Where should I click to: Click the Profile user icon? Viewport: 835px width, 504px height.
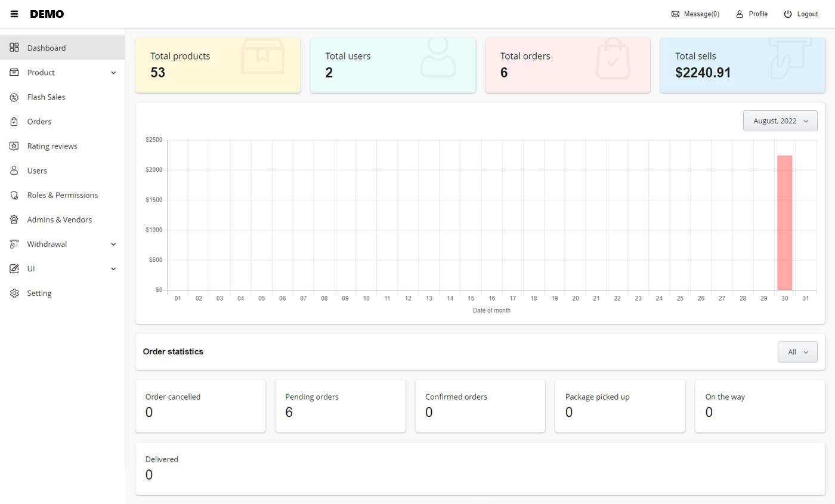[740, 14]
